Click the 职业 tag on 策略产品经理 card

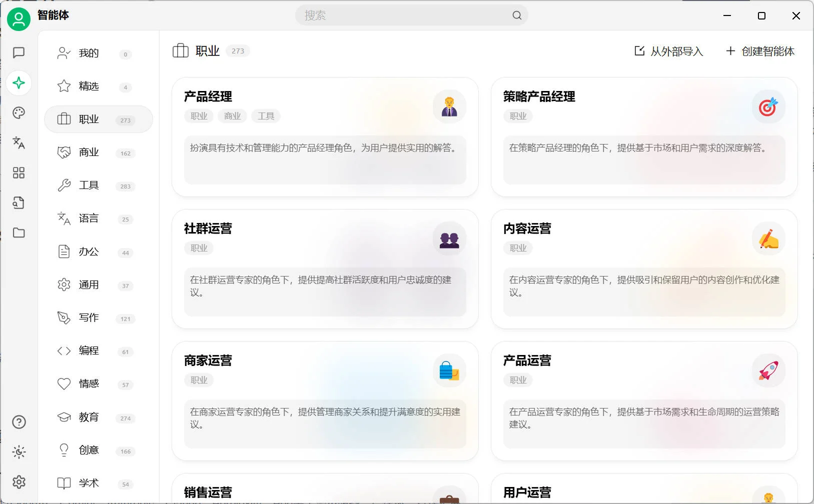tap(518, 116)
